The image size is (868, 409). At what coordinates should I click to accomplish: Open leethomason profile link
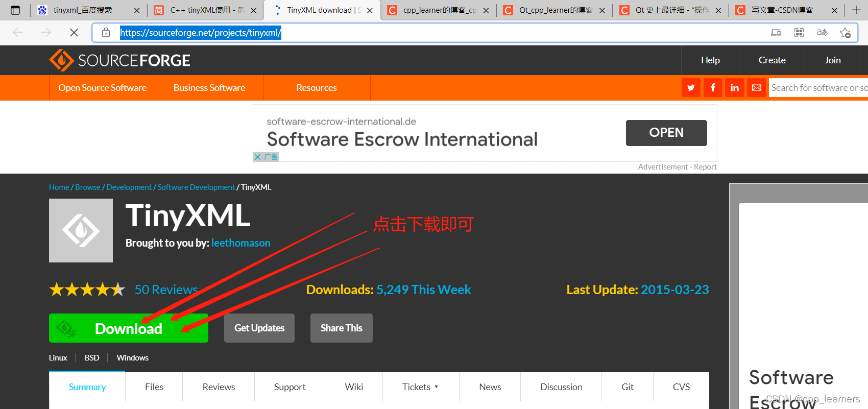[x=241, y=243]
